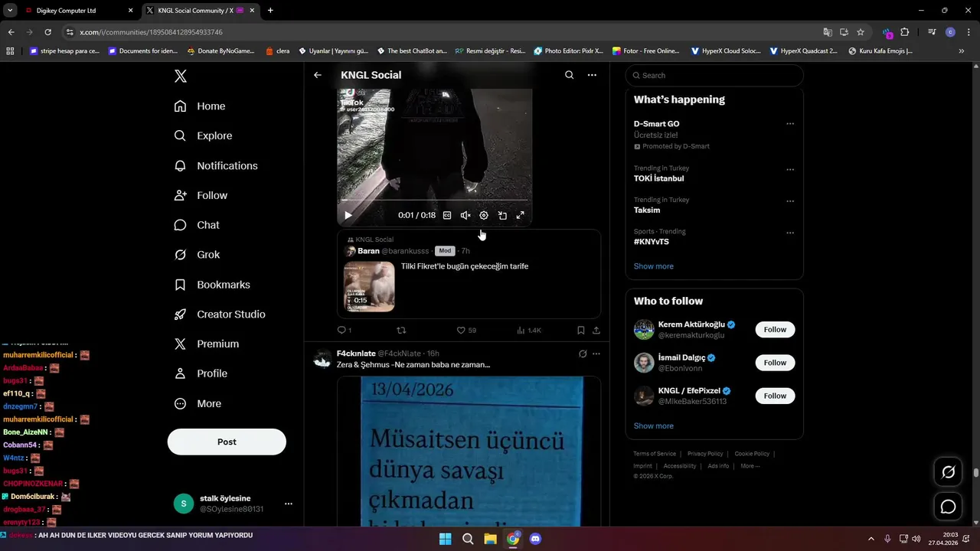Open quoted post by Baran

[x=469, y=273]
